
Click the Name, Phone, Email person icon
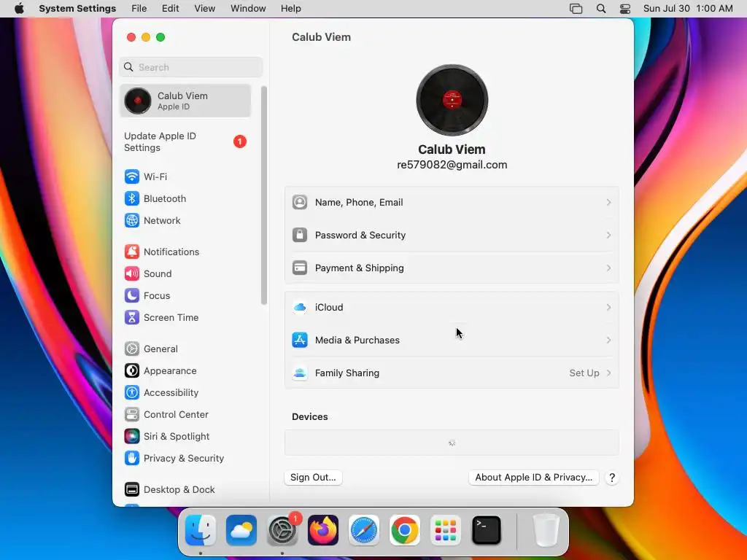[300, 203]
